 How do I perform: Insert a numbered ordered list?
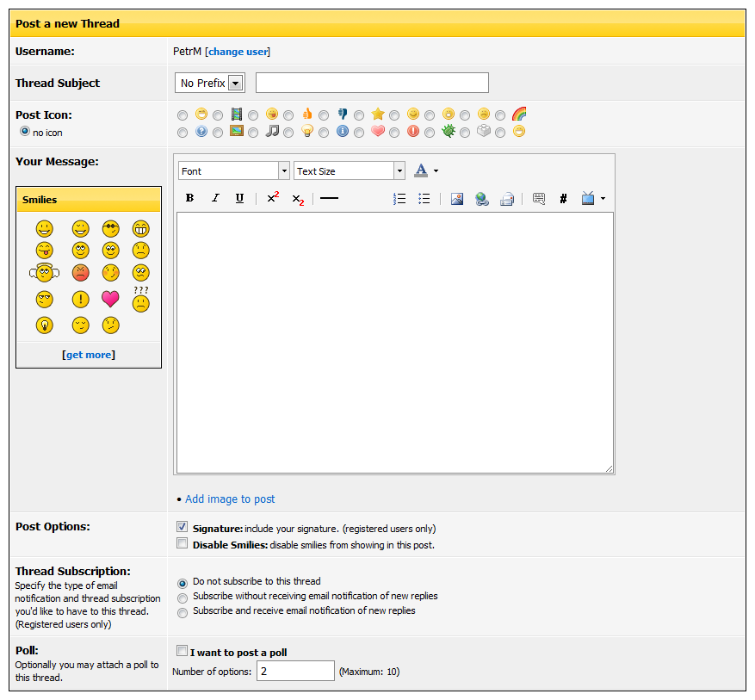pos(399,198)
